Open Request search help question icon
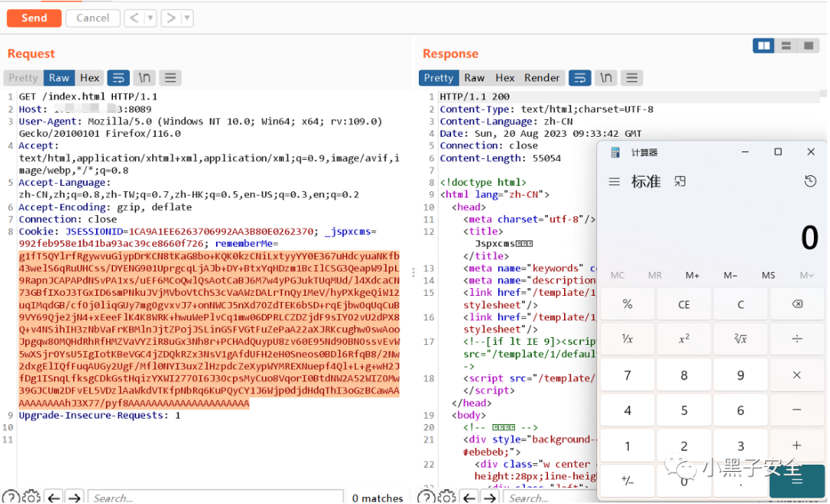The height and width of the screenshot is (504, 830). (11, 497)
